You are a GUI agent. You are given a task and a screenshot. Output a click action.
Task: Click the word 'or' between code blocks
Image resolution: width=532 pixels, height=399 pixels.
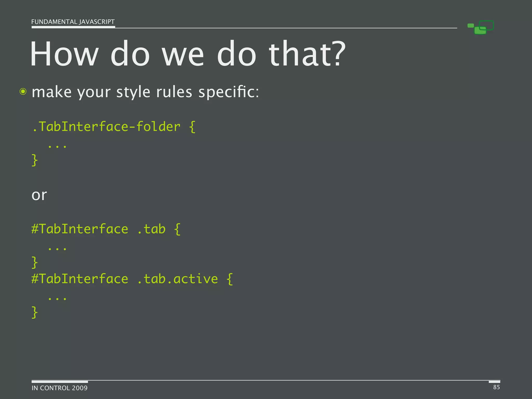coord(39,195)
